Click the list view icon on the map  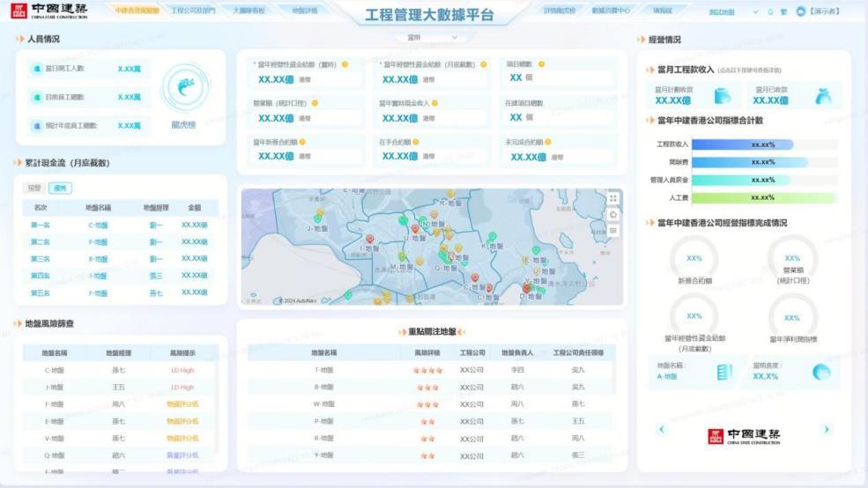tap(613, 230)
